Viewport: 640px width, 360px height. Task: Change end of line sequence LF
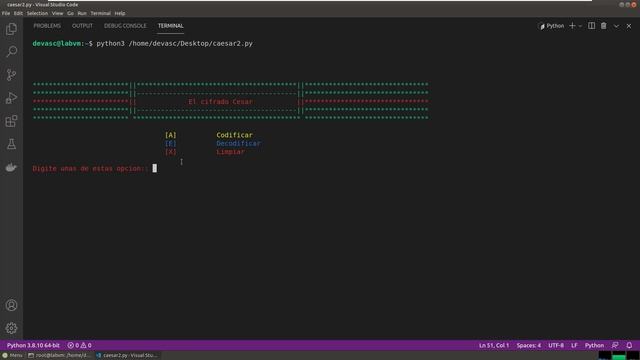click(x=574, y=345)
